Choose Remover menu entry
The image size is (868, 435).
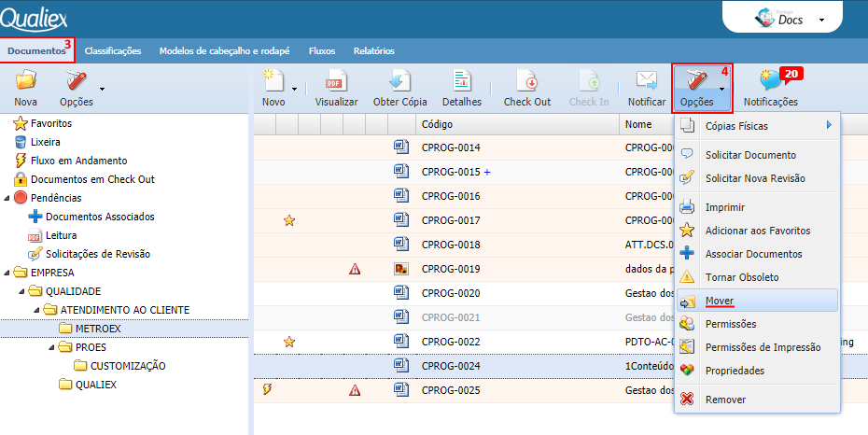[757, 400]
